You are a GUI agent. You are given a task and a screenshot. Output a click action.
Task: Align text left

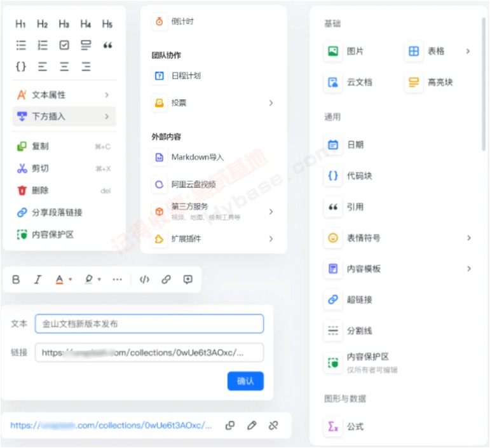tap(43, 67)
